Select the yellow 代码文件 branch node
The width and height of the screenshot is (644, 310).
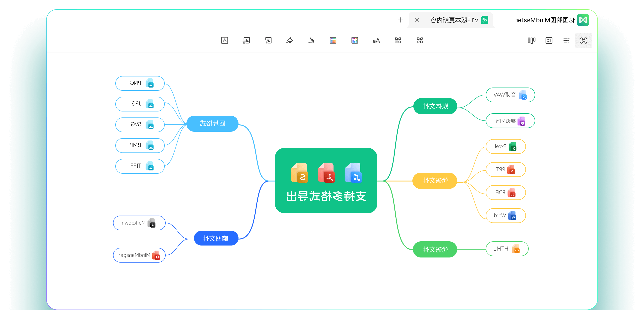(x=435, y=181)
